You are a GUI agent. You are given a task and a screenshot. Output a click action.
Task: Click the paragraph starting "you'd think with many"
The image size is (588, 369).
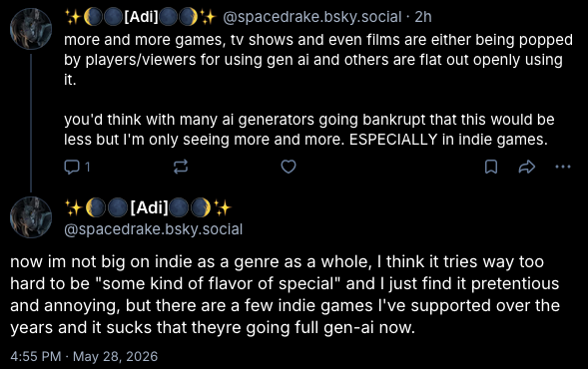(309, 130)
